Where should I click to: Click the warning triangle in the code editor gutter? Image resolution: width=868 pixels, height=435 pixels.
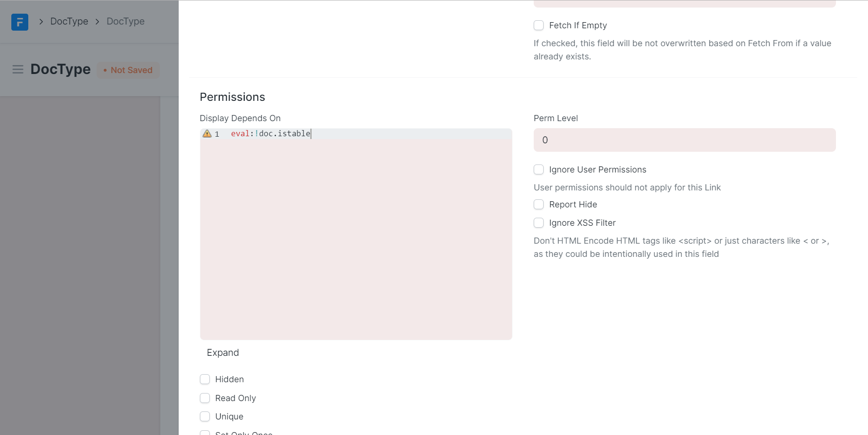click(x=207, y=133)
